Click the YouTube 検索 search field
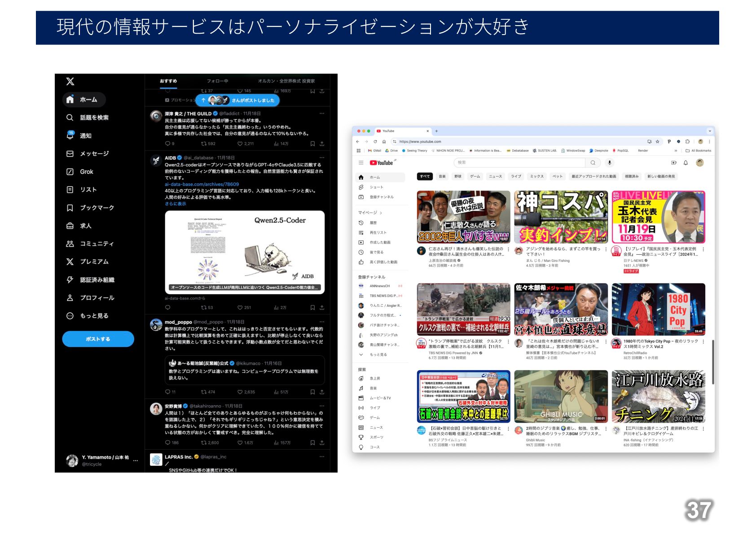 click(x=519, y=163)
